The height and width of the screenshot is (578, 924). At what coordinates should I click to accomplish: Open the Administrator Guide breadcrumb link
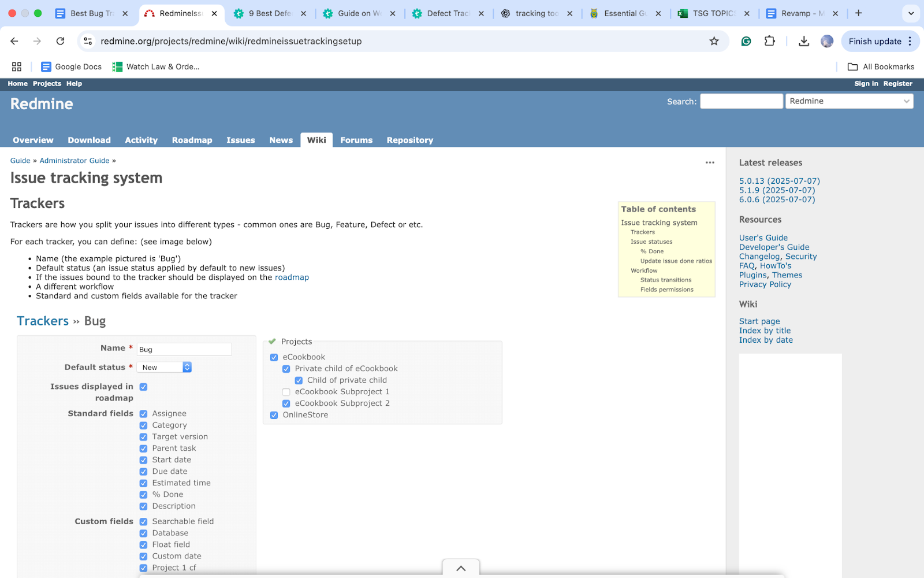74,161
